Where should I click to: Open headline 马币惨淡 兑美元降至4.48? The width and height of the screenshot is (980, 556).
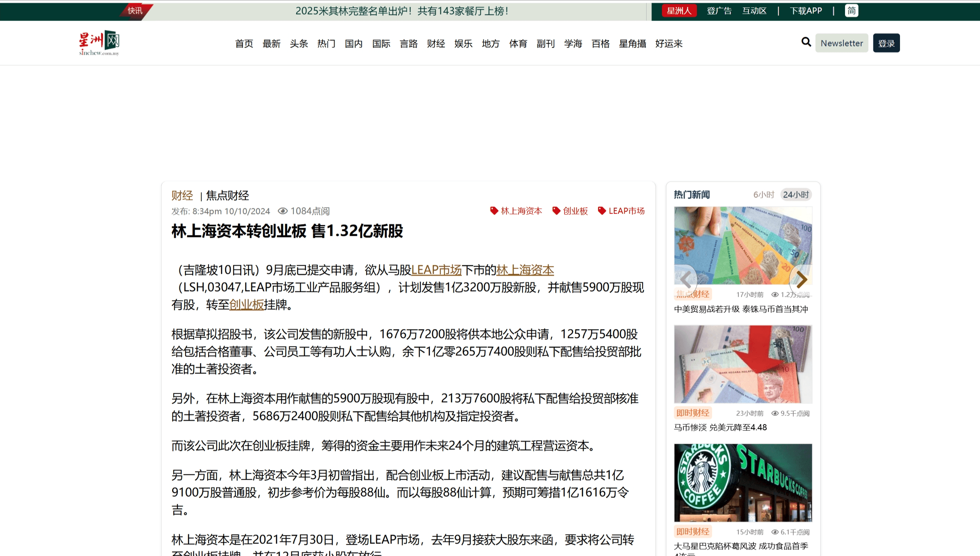pyautogui.click(x=720, y=427)
